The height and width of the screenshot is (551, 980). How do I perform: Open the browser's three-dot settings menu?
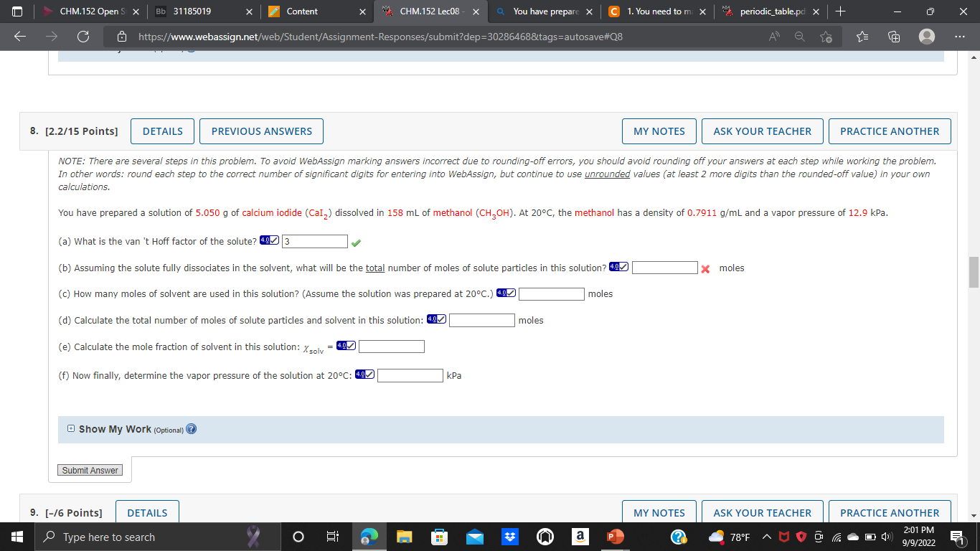coord(959,36)
